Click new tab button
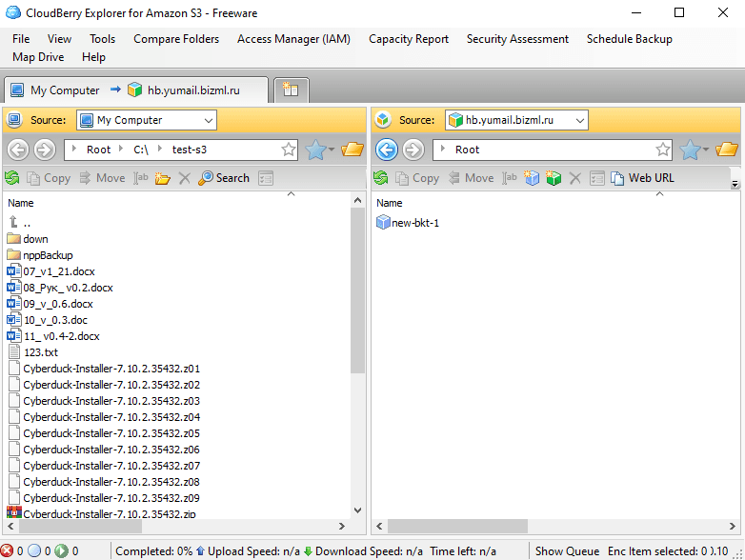 (291, 90)
